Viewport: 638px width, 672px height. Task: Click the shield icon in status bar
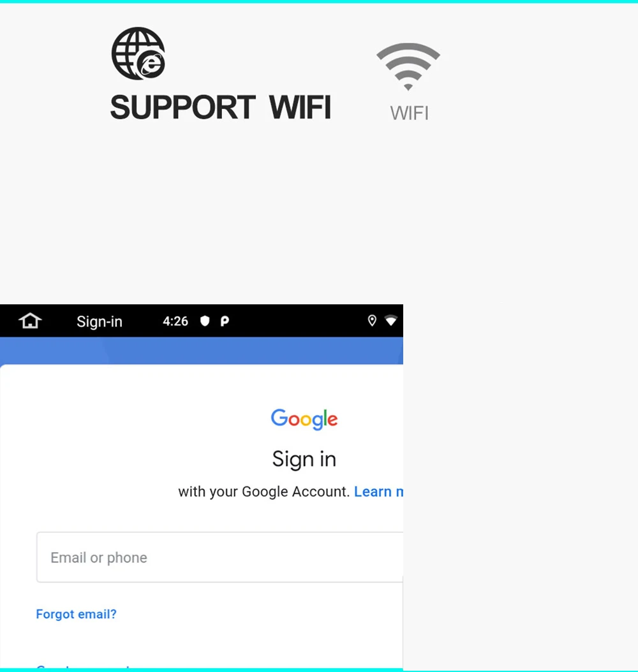[205, 321]
